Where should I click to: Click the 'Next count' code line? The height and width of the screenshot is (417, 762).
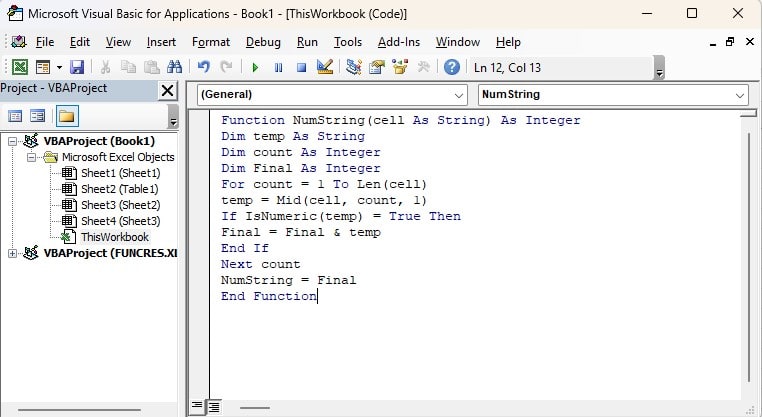point(260,264)
